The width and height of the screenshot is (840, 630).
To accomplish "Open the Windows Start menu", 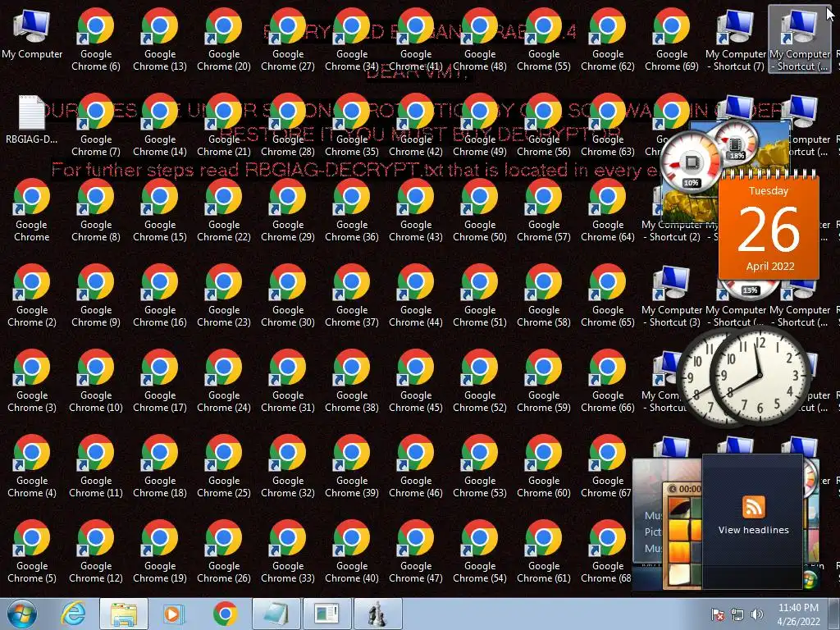I will coord(22,614).
